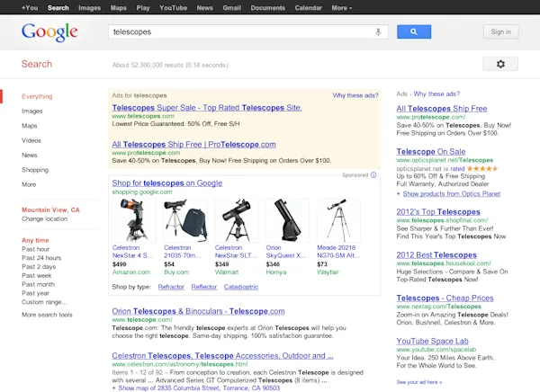
Task: Select Everything in left sidebar
Action: point(37,96)
